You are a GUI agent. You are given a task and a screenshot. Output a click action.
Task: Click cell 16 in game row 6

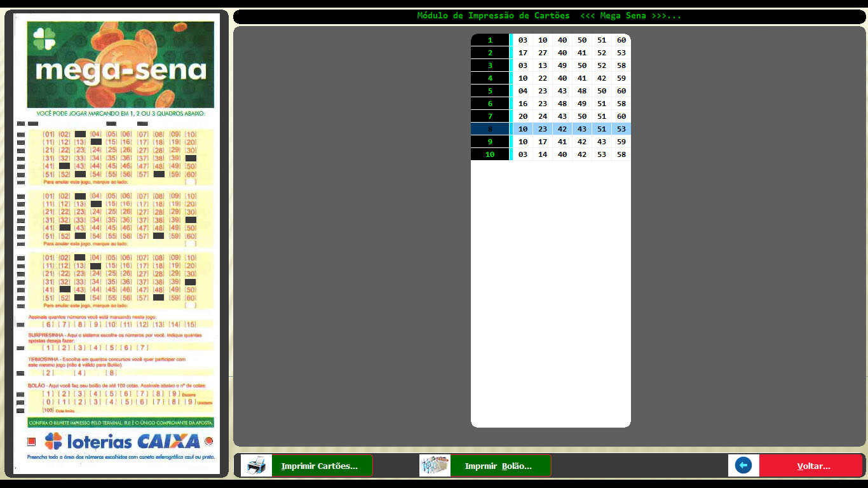(523, 104)
